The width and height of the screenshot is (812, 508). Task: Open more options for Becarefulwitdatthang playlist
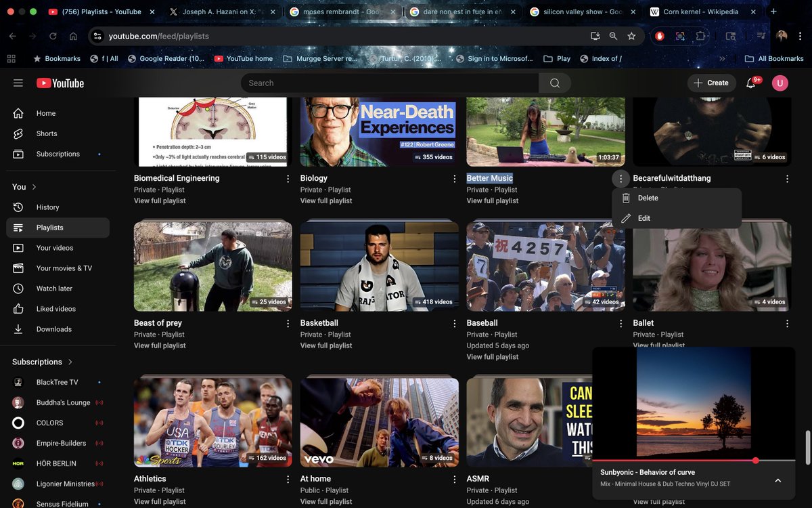(x=787, y=179)
